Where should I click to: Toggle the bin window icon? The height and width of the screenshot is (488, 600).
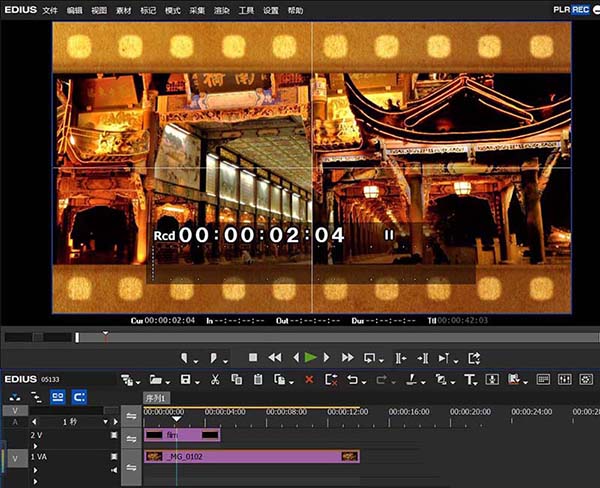pyautogui.click(x=543, y=379)
